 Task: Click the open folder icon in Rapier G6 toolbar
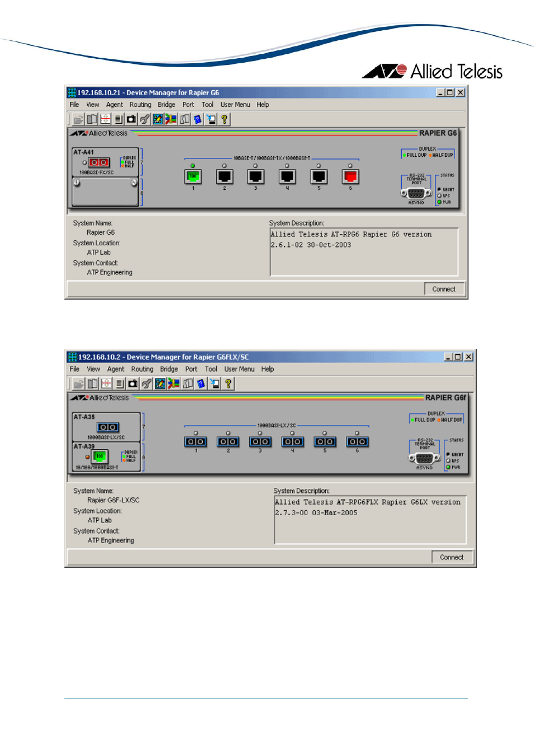78,119
